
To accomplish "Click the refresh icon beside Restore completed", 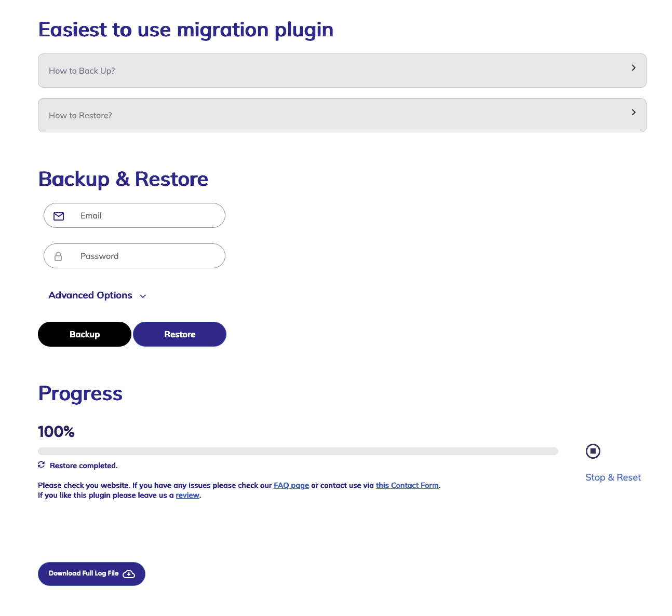I will click(42, 465).
